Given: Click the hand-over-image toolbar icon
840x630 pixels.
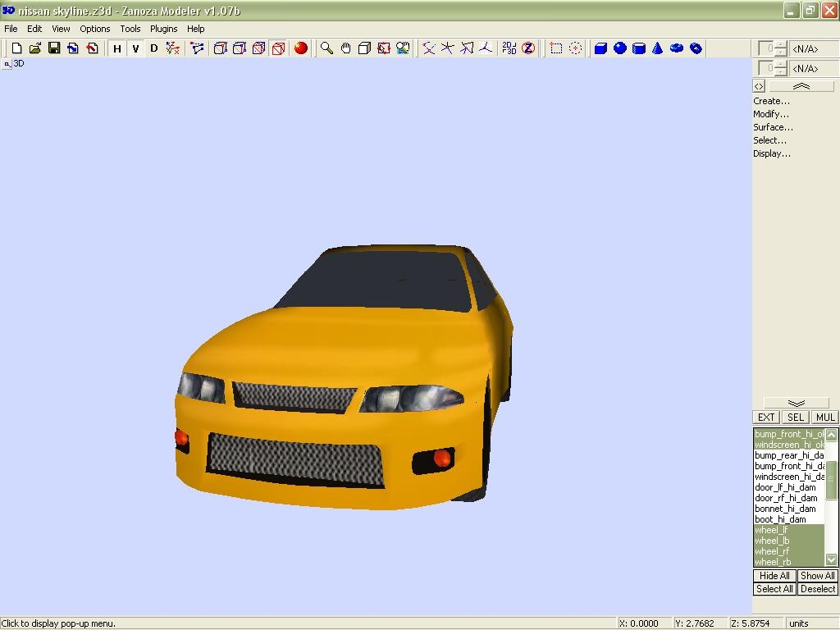Looking at the screenshot, I should 403,48.
